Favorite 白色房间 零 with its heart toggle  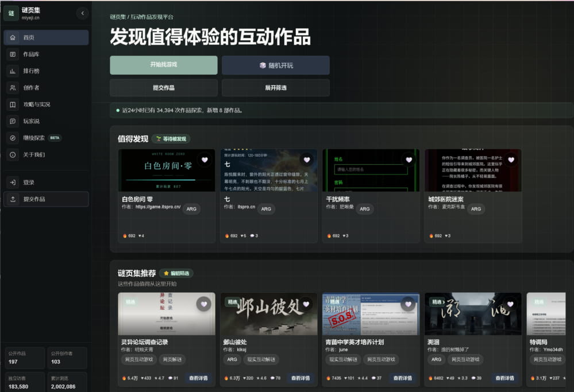pyautogui.click(x=205, y=160)
